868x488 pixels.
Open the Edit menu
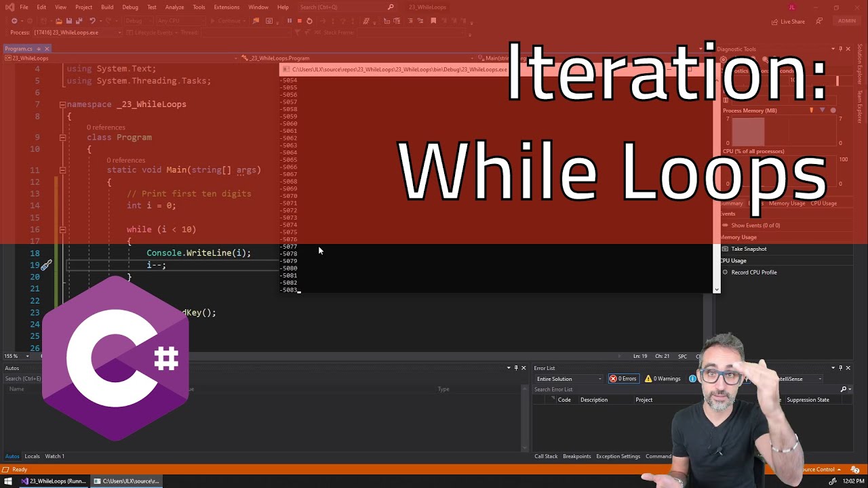[x=41, y=7]
